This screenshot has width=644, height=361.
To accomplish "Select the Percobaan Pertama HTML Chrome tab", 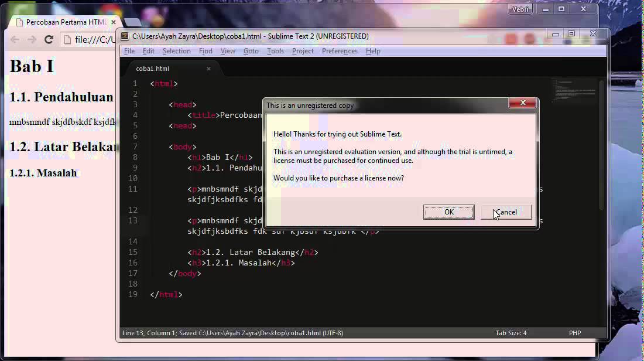I will (x=66, y=22).
